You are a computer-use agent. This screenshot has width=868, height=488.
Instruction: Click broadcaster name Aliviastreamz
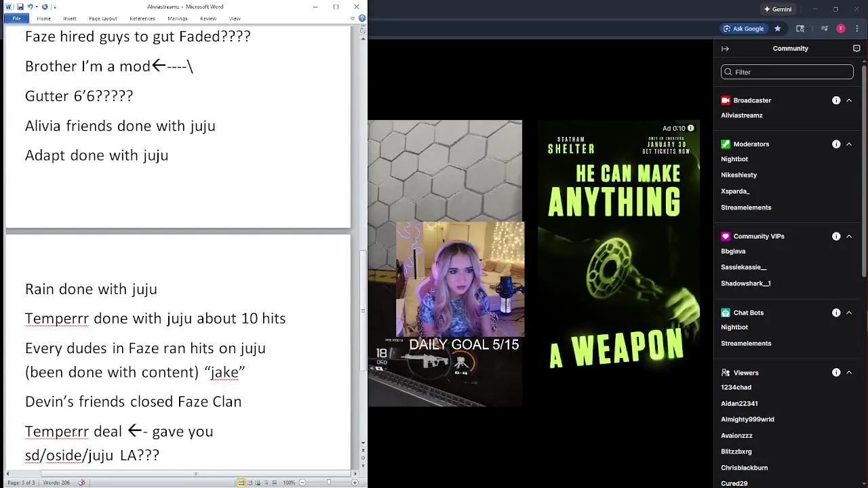[742, 115]
